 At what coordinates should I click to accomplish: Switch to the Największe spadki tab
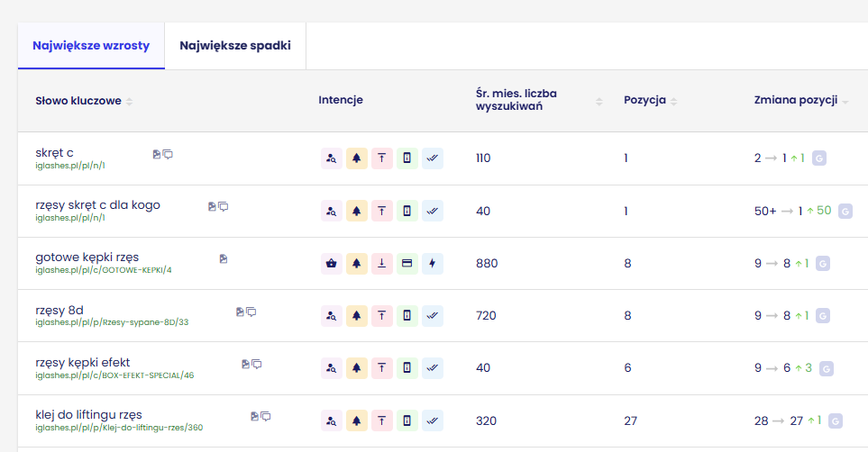click(x=234, y=45)
